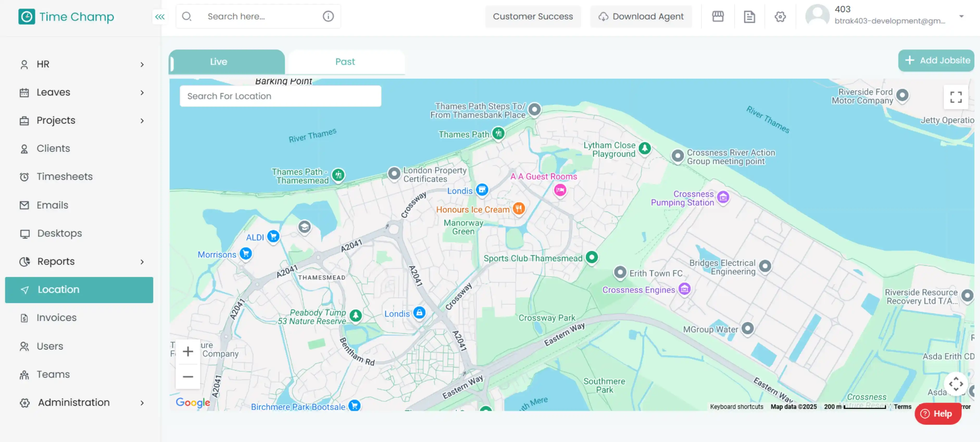980x442 pixels.
Task: Collapse the sidebar with double-chevron icon
Action: [160, 17]
